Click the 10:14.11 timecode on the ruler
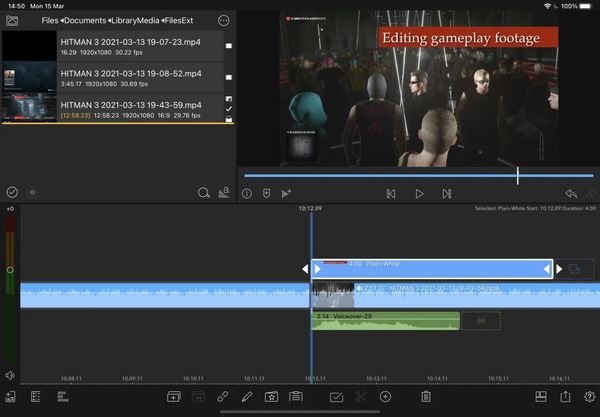The image size is (600, 417). [437, 378]
